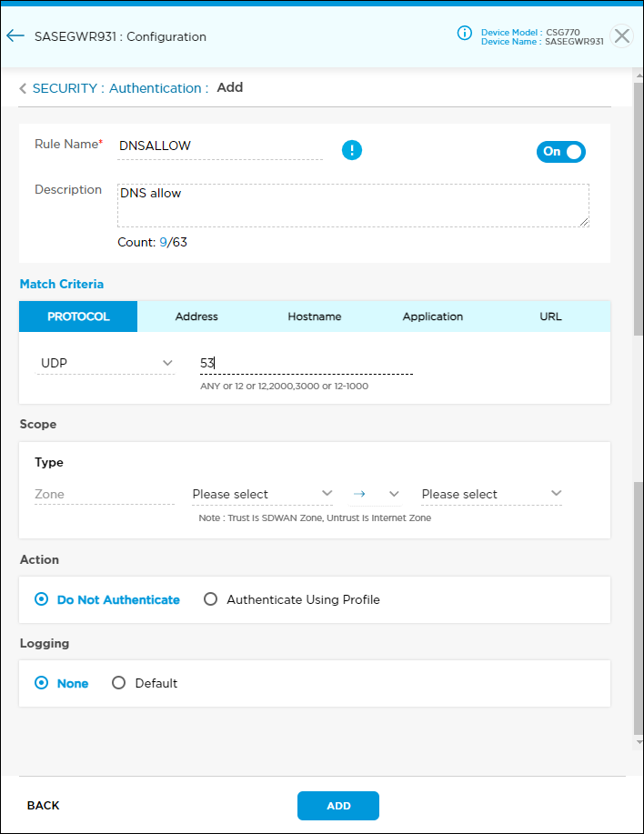Open the UDP protocol dropdown

coord(105,362)
